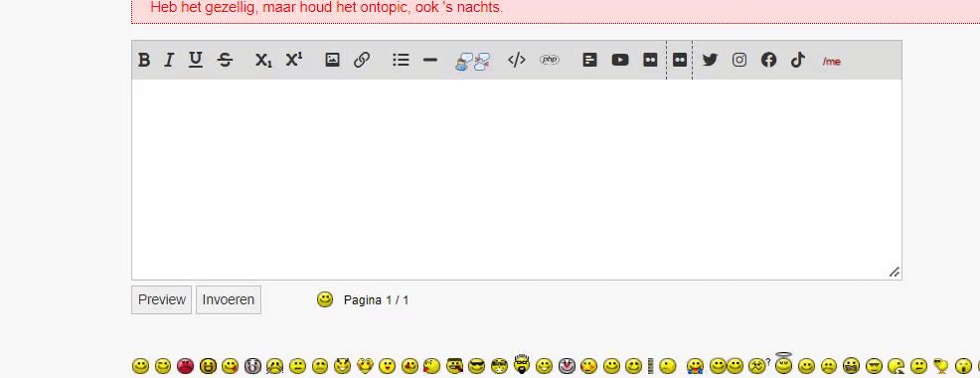
Task: Insert the angel smiley with halo
Action: [x=783, y=364]
